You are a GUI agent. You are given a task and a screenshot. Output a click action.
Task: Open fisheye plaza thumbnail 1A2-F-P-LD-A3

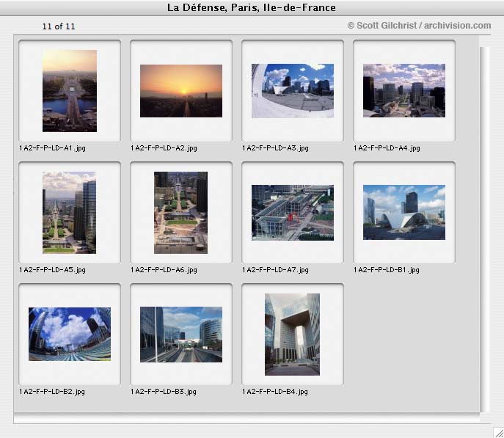click(x=293, y=91)
